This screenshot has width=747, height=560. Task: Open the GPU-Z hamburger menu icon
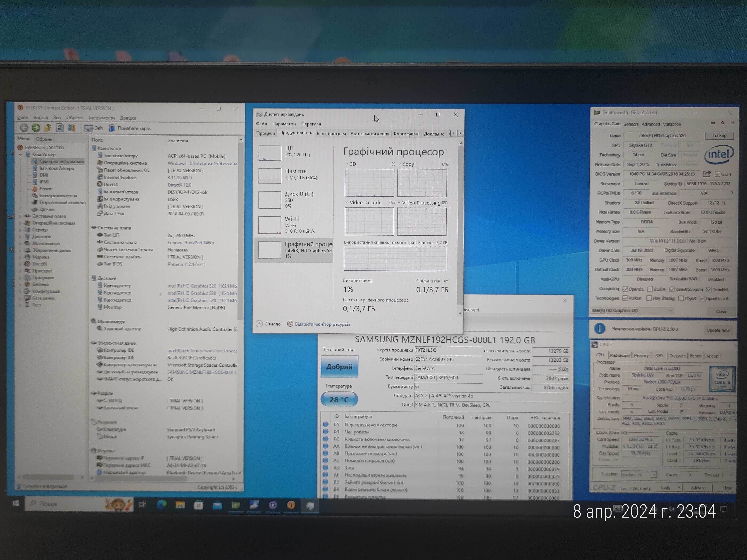[x=732, y=123]
